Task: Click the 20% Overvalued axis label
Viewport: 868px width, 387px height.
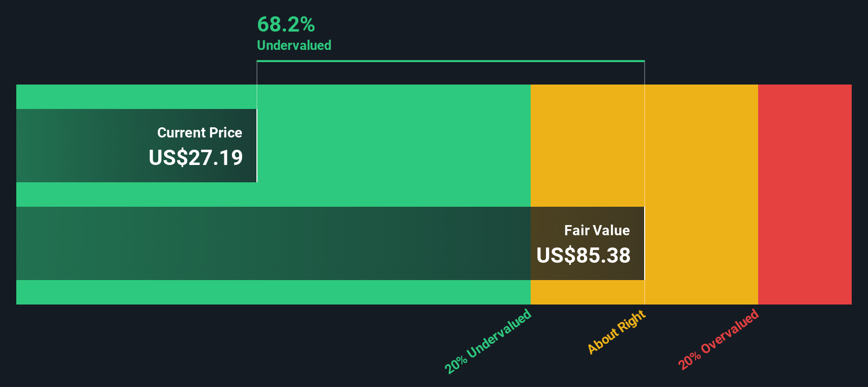Action: (x=718, y=339)
